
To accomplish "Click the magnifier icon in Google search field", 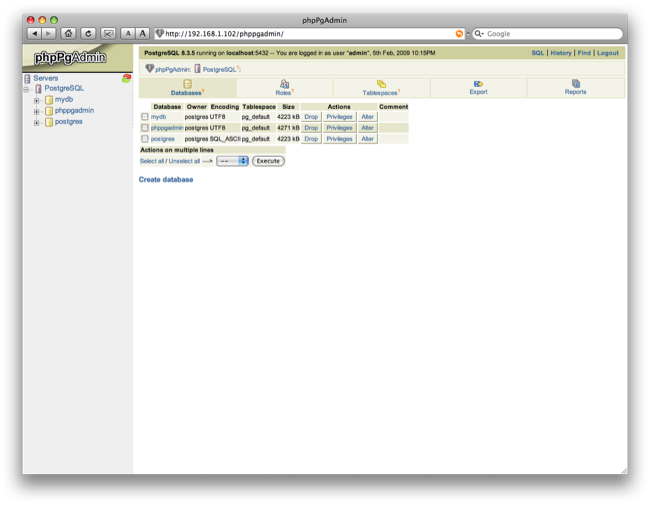I will click(x=479, y=34).
